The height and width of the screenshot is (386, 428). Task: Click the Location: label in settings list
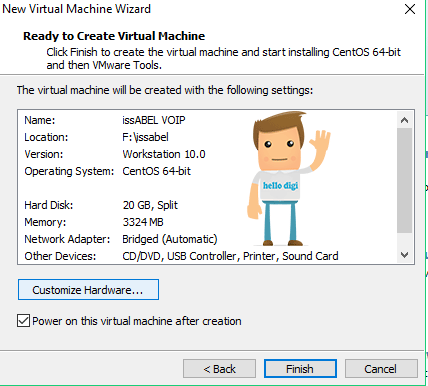tap(46, 137)
